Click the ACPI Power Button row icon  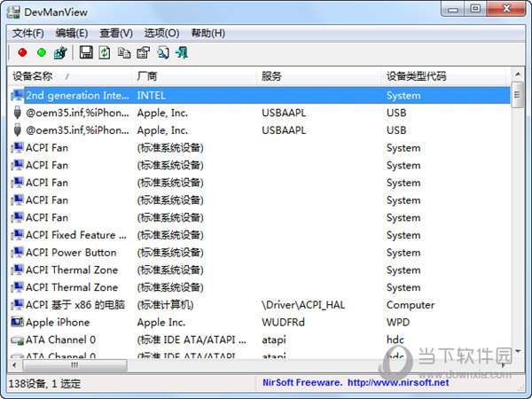tap(17, 252)
